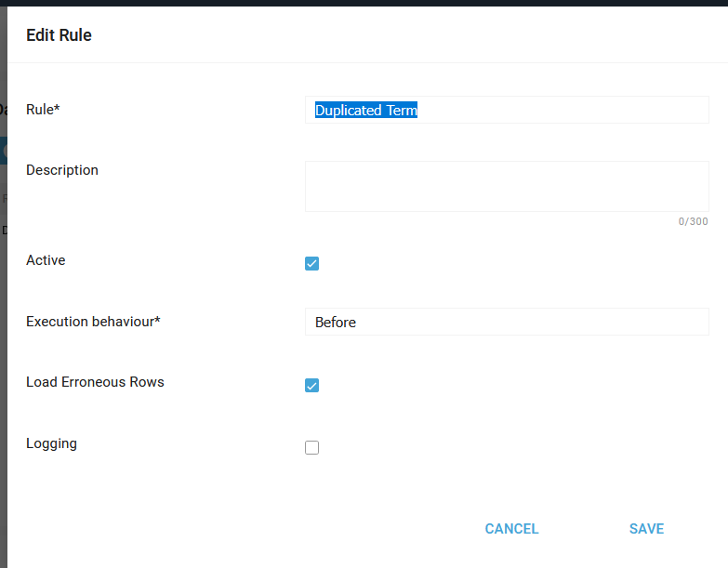Enable the Logging checkbox
728x568 pixels.
coord(311,447)
